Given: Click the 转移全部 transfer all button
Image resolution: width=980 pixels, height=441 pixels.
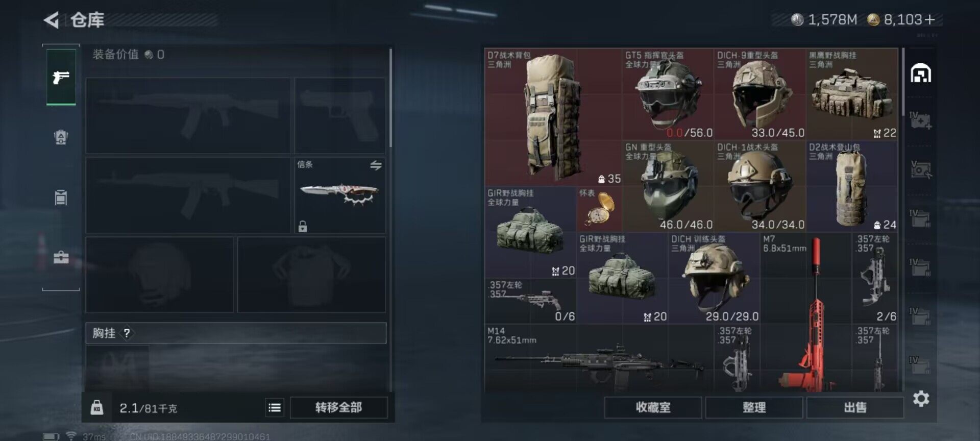Looking at the screenshot, I should (x=339, y=407).
